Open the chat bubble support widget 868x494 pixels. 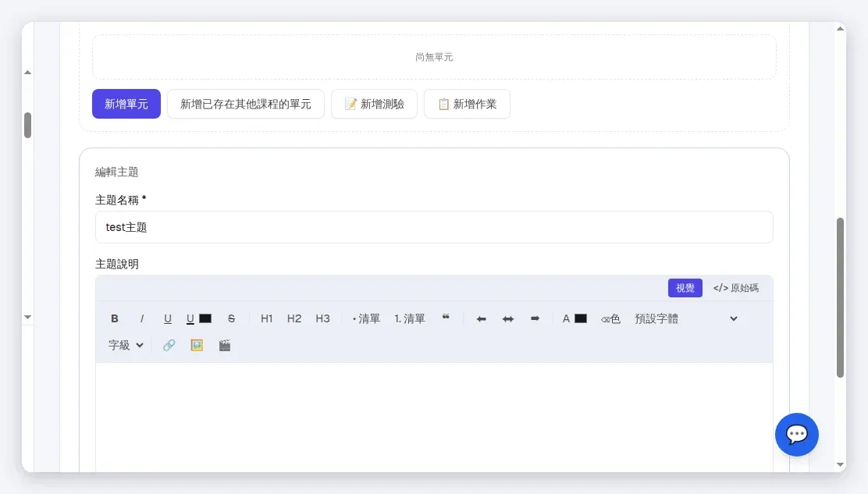pos(797,435)
